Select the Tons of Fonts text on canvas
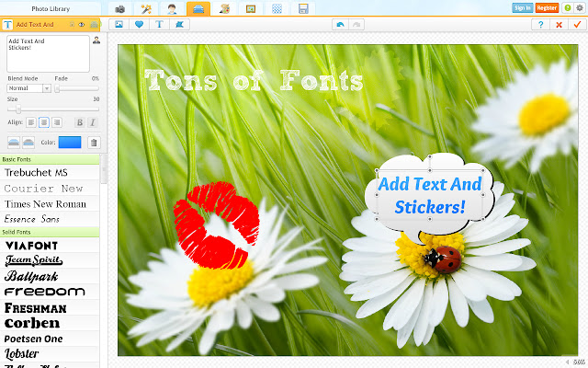 coord(254,80)
